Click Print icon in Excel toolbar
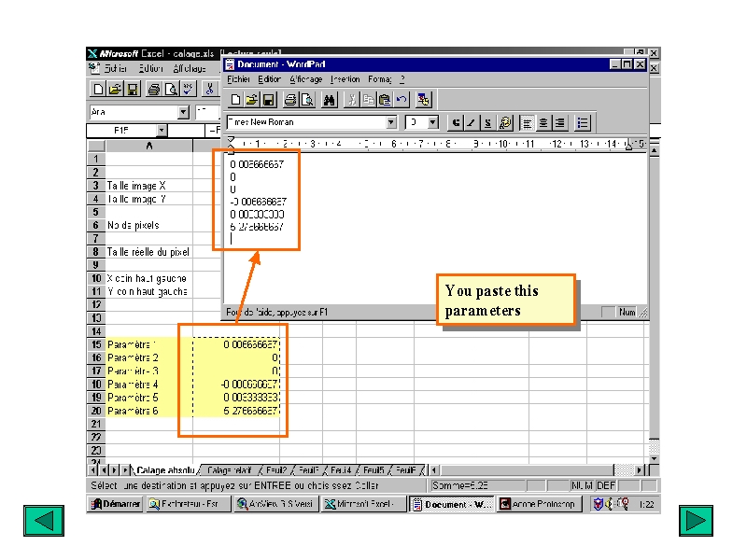This screenshot has width=747, height=560. click(x=153, y=89)
